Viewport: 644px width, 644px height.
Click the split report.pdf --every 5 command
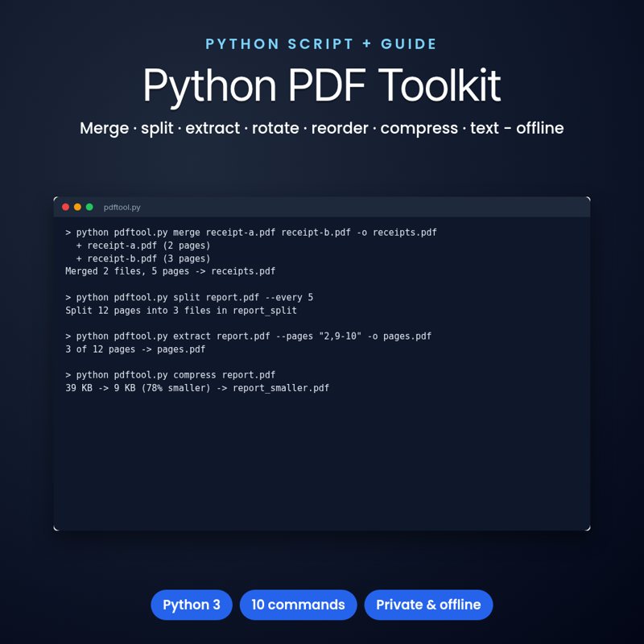[x=189, y=297]
